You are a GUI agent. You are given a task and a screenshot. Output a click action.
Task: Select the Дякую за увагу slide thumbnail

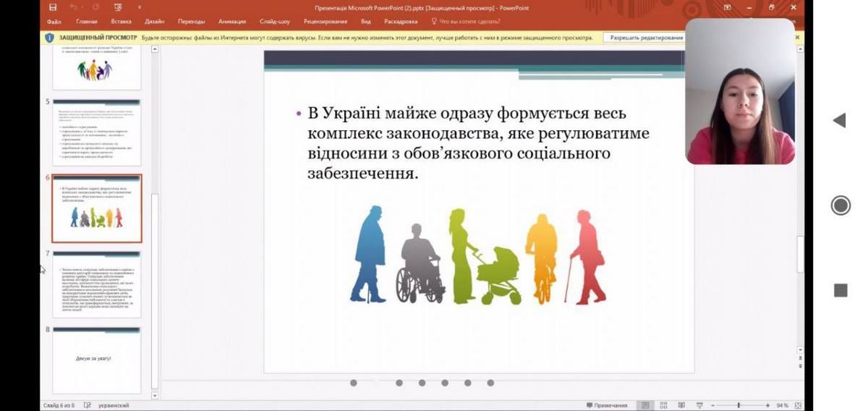96,360
